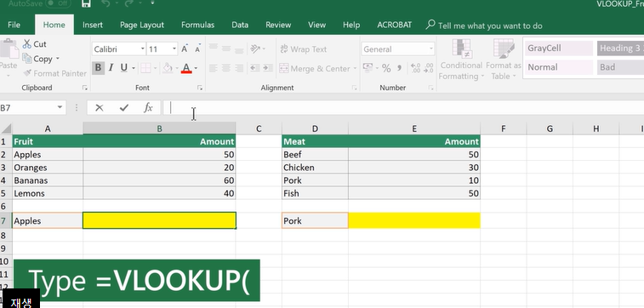Image resolution: width=644 pixels, height=308 pixels.
Task: Click the Fill Color paint bucket
Action: 168,68
